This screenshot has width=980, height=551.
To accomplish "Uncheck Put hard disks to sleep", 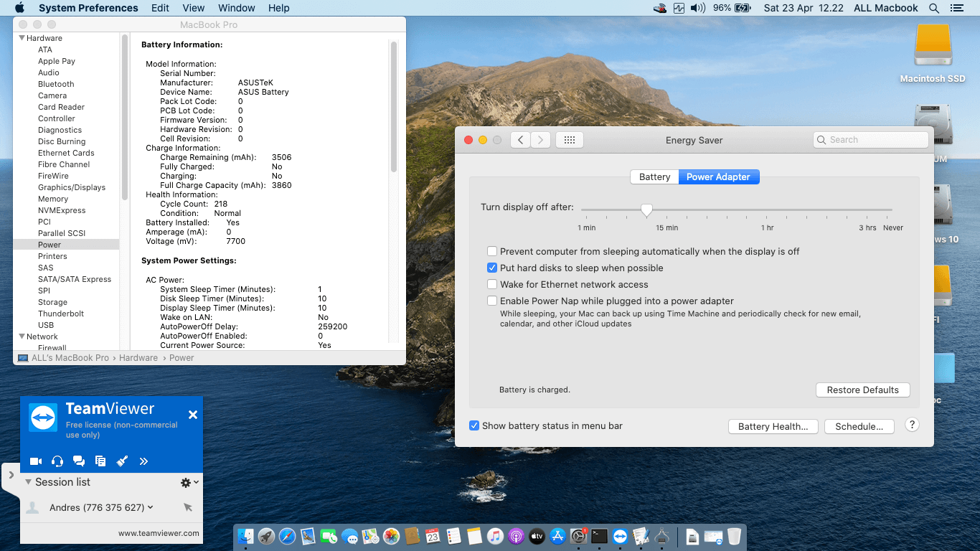I will [492, 268].
